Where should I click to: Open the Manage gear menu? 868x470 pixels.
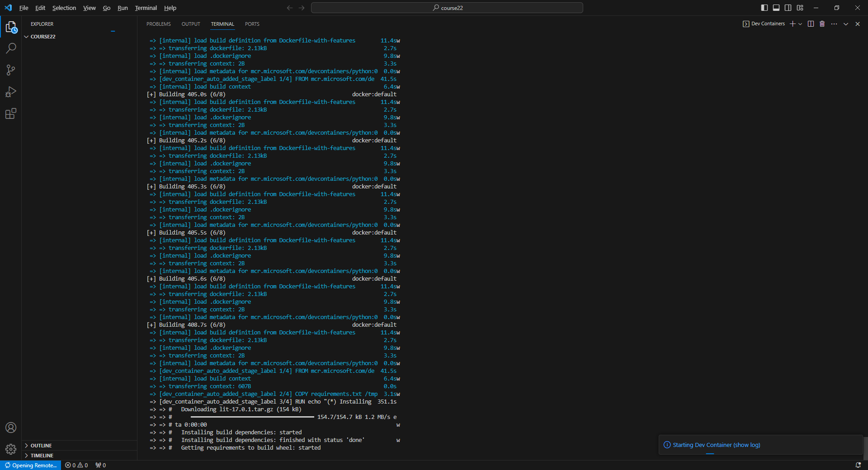coord(11,449)
